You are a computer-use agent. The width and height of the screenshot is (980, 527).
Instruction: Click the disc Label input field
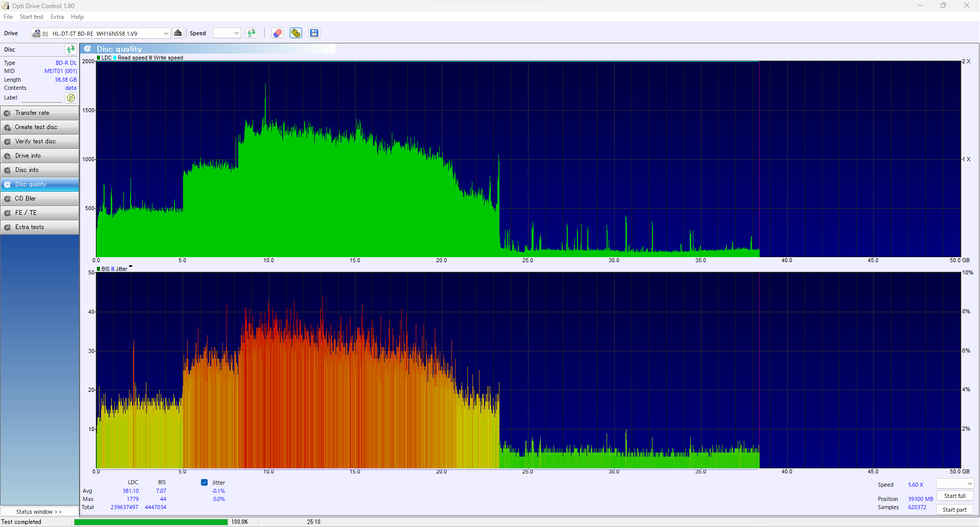point(42,98)
